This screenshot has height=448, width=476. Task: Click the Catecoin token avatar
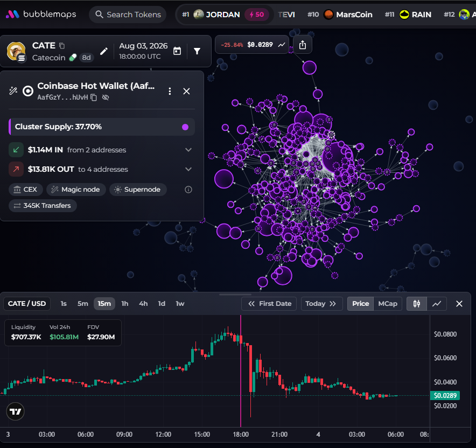[x=16, y=51]
